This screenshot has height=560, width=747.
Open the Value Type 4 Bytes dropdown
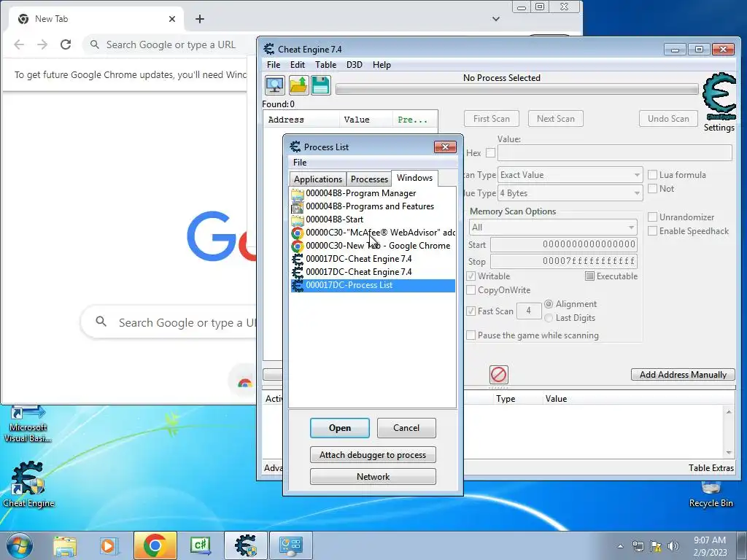pyautogui.click(x=570, y=192)
